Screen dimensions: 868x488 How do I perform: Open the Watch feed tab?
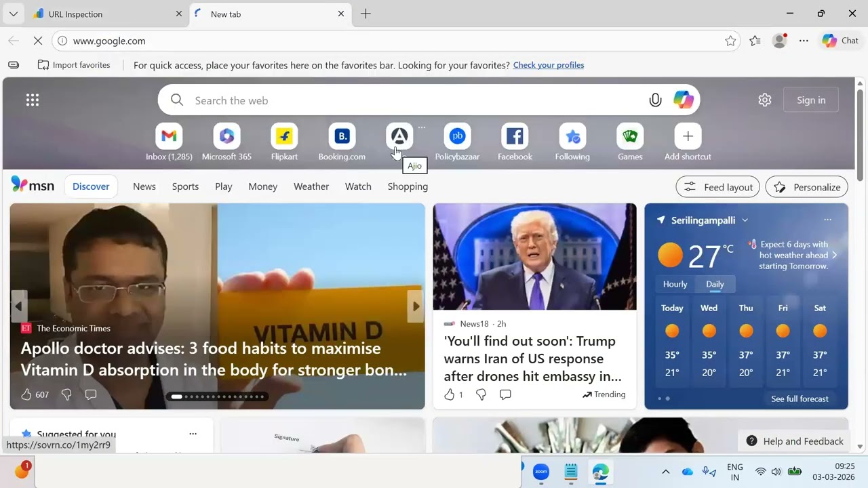358,186
